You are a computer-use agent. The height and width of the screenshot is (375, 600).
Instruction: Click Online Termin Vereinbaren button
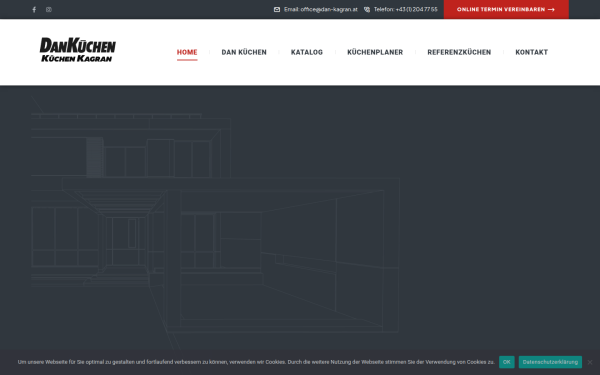pos(506,10)
